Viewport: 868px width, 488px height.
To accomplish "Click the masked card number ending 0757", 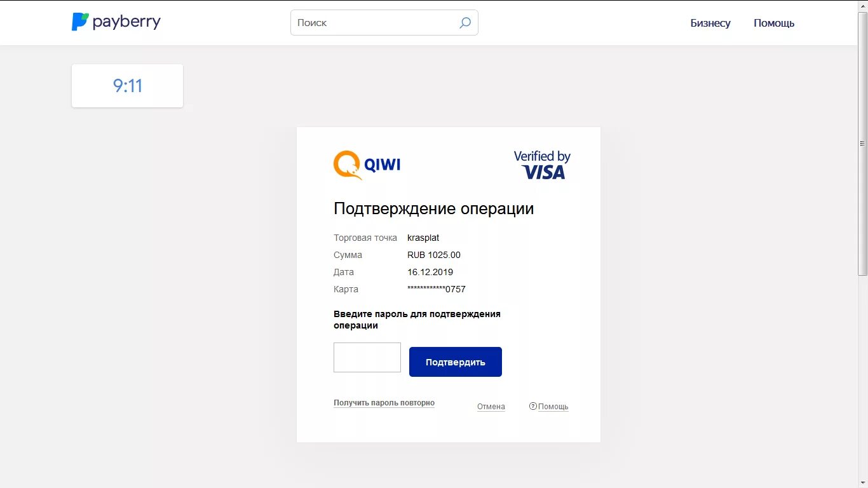I will (437, 289).
